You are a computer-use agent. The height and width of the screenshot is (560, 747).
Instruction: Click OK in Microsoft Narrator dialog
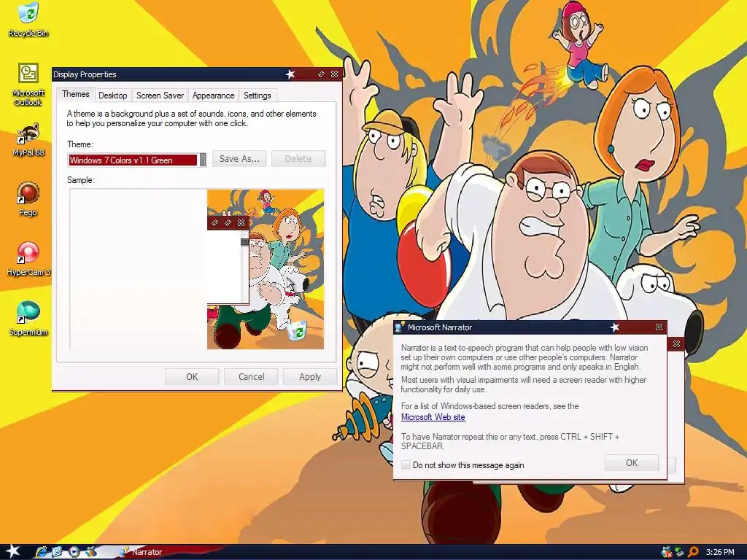coord(632,463)
